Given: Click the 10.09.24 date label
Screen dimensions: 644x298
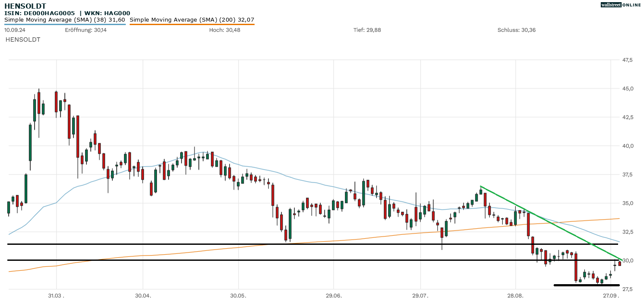Looking at the screenshot, I should pyautogui.click(x=15, y=30).
